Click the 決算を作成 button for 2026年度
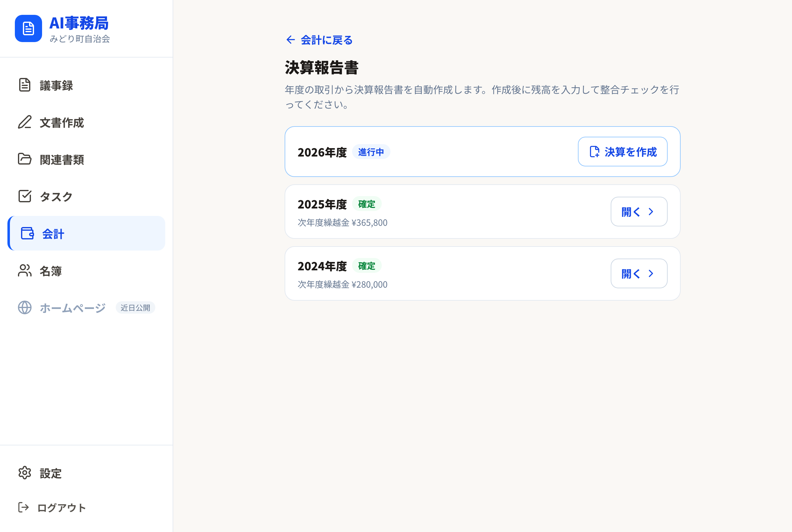The height and width of the screenshot is (532, 792). pos(623,152)
